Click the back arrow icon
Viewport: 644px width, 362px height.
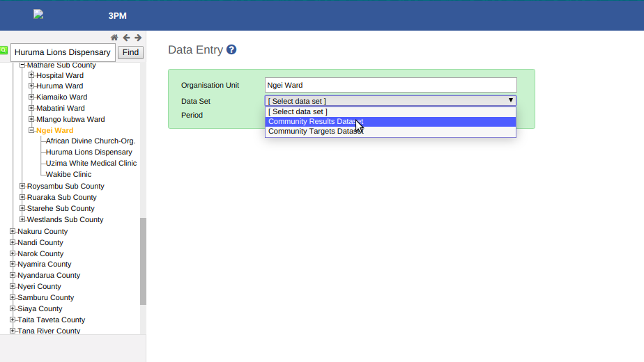127,38
